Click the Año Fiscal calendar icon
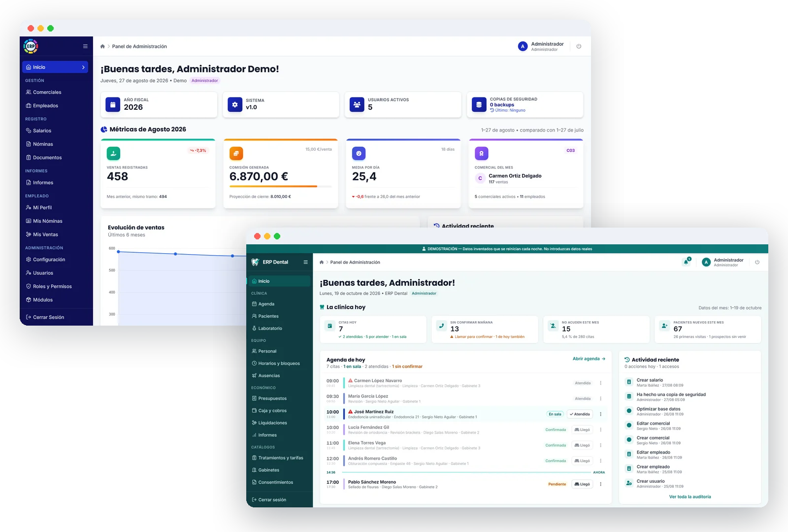 pos(113,104)
